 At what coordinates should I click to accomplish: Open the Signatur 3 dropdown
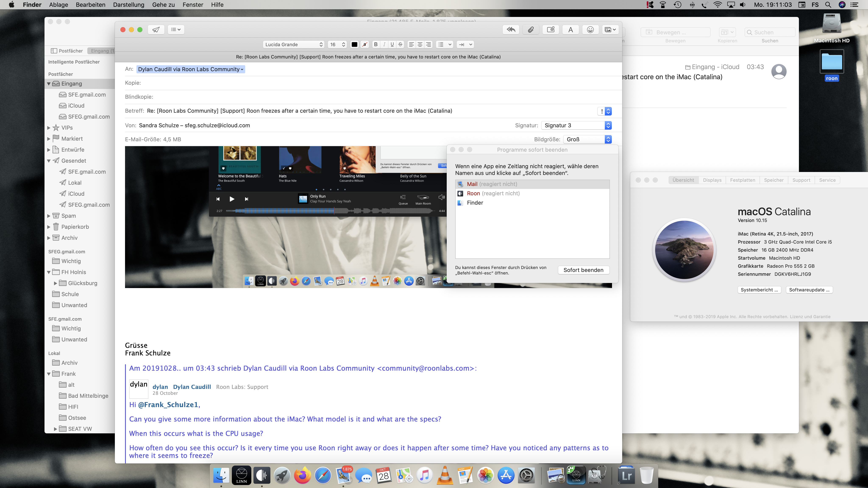[x=577, y=125]
